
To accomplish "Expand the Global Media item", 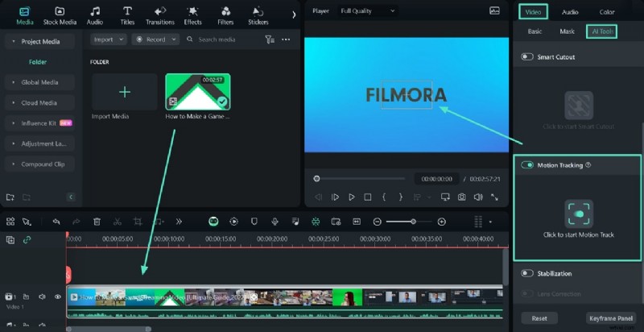I will tap(39, 82).
